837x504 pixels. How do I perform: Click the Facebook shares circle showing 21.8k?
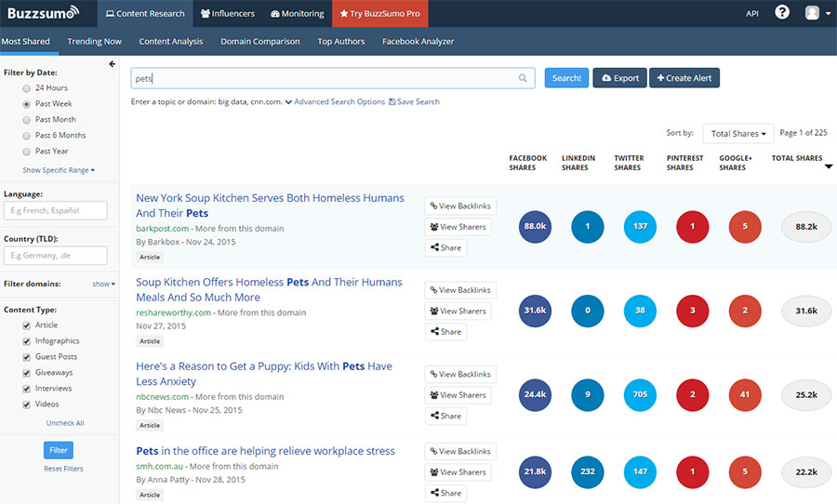point(535,471)
